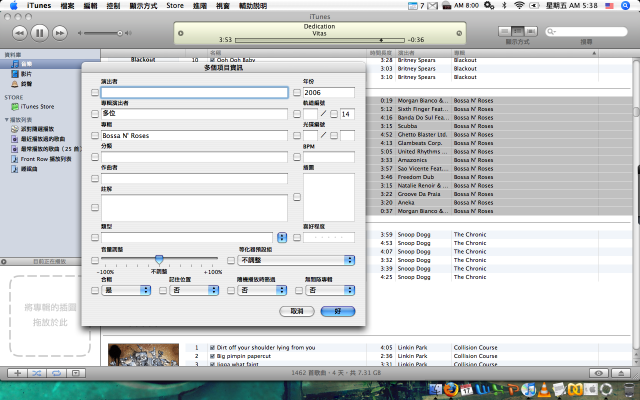
Task: Tick the Comments field checkbox
Action: [95, 208]
